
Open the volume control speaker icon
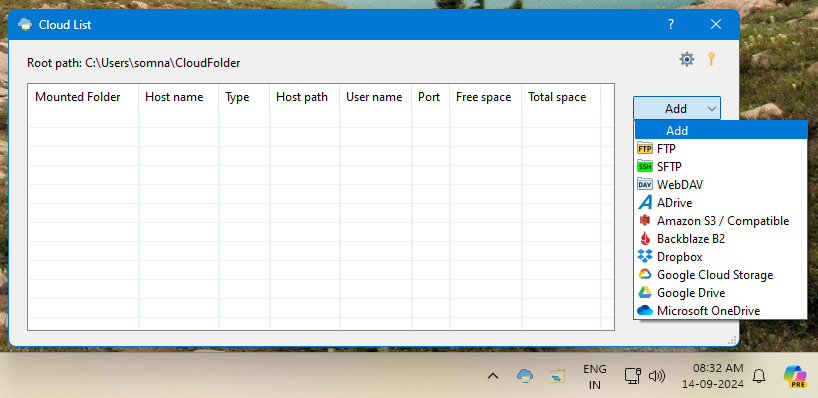pos(656,376)
